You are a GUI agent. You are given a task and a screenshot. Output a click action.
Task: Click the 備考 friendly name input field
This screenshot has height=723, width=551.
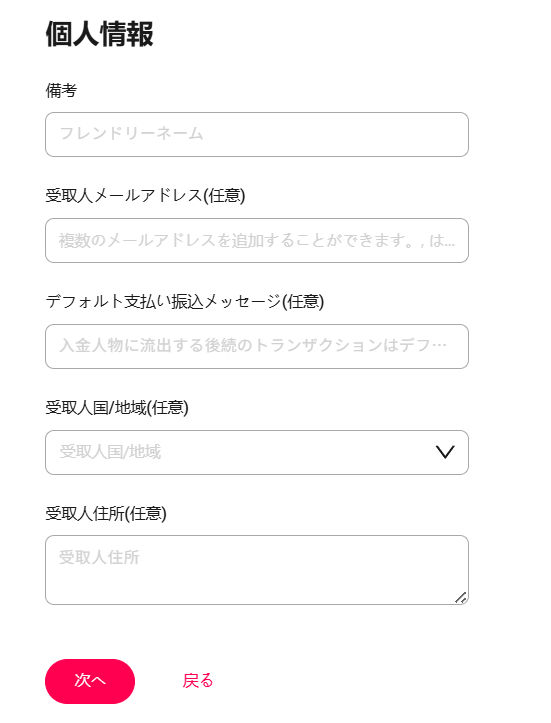(257, 134)
